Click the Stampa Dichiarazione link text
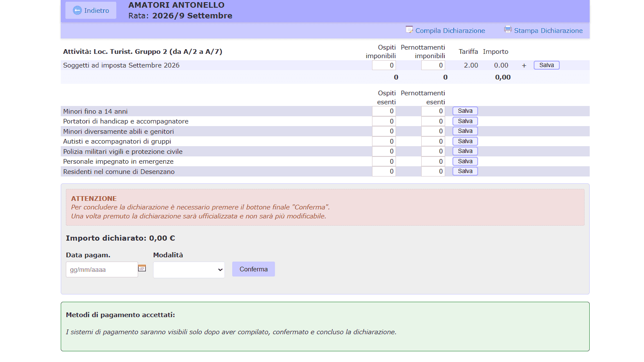 click(548, 31)
